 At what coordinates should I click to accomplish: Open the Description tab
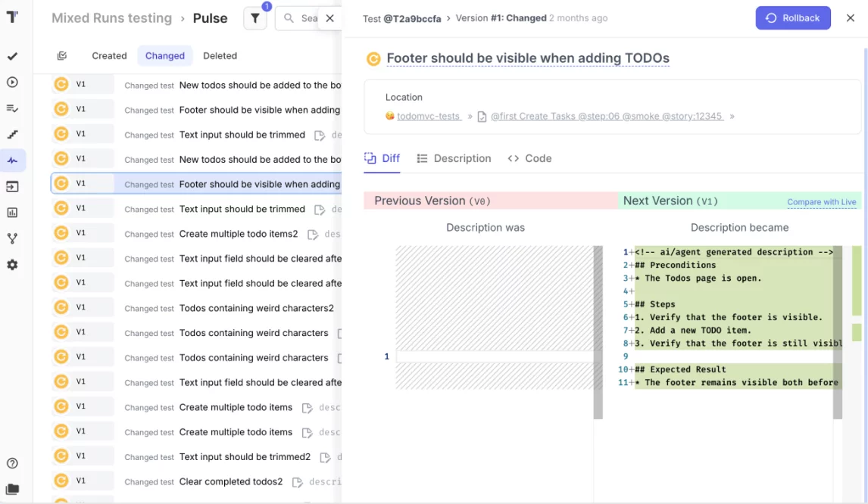tap(454, 158)
